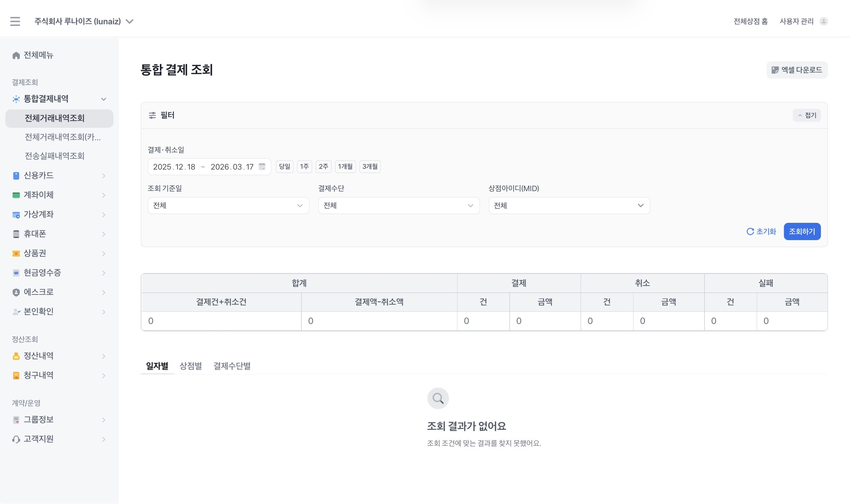The image size is (850, 504).
Task: Click the 에스크로 shield icon
Action: pyautogui.click(x=16, y=292)
